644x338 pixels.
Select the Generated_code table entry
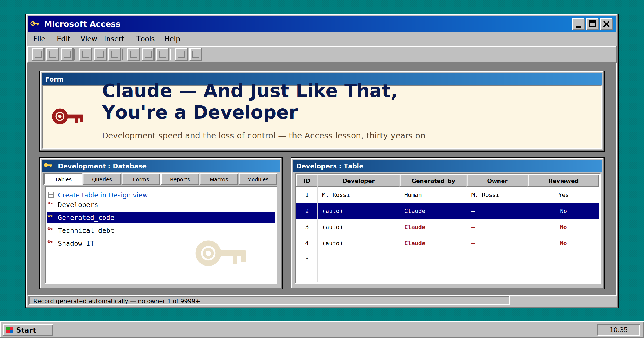(x=161, y=218)
